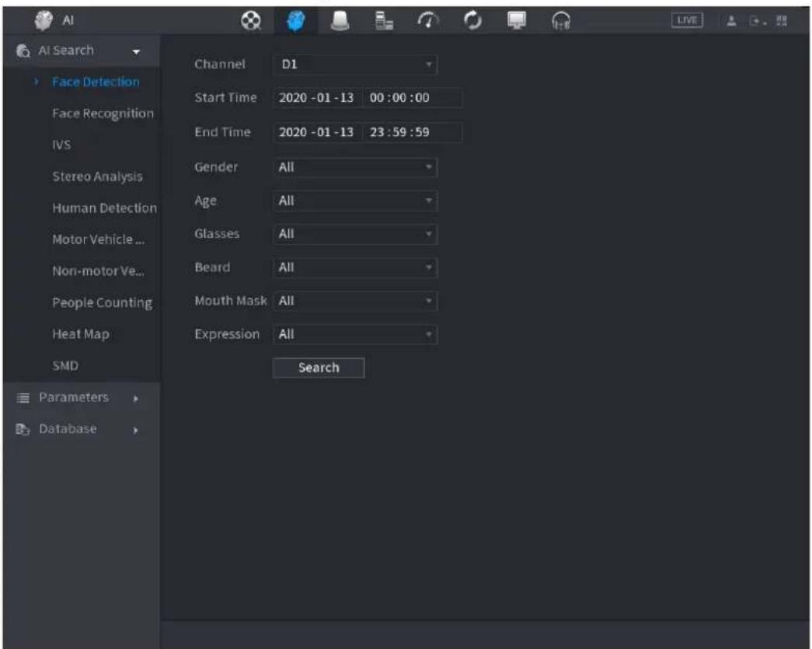Click the Start Time date field
Image resolution: width=812 pixels, height=649 pixels.
click(318, 98)
